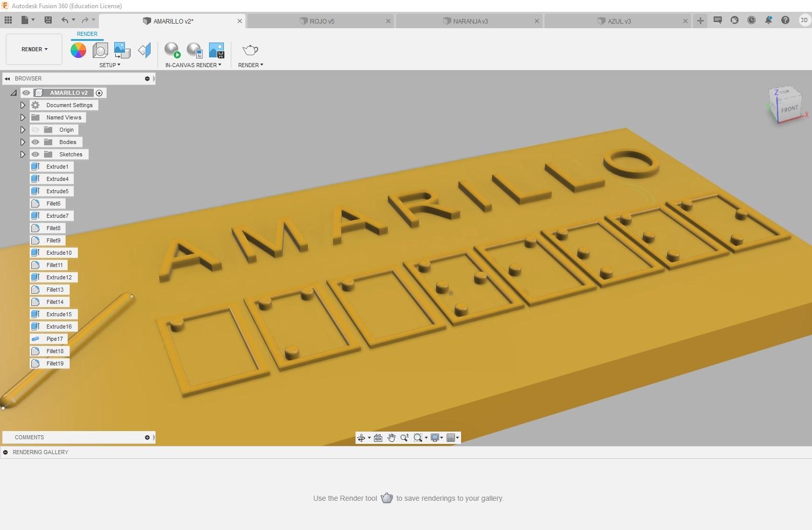Expand the Named Views node
Image resolution: width=812 pixels, height=530 pixels.
[x=23, y=117]
